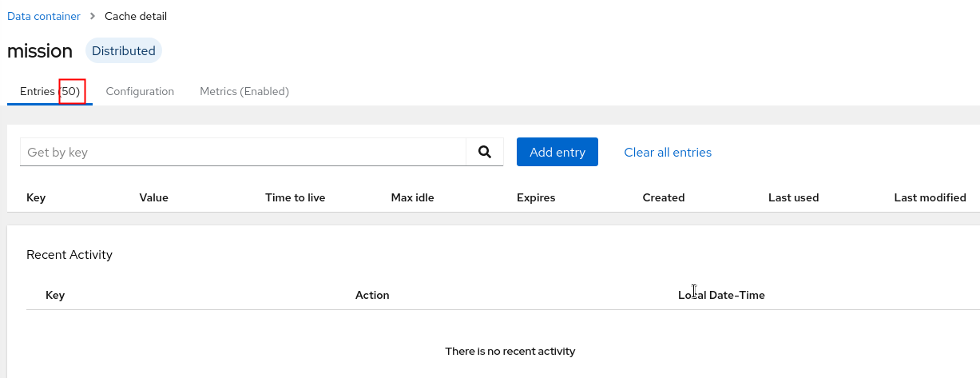
Task: Switch to the Metrics (Enabled) tab
Action: pos(244,91)
